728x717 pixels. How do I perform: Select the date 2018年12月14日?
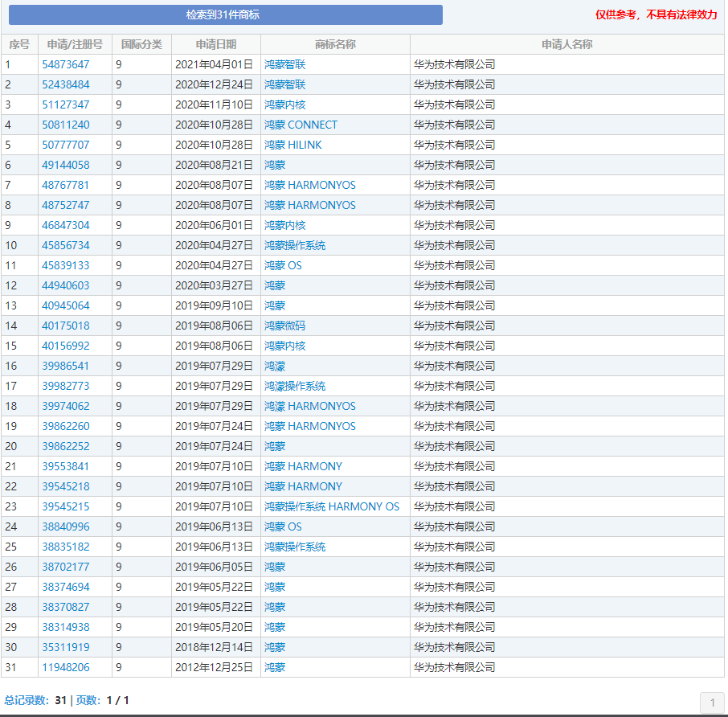tap(214, 647)
